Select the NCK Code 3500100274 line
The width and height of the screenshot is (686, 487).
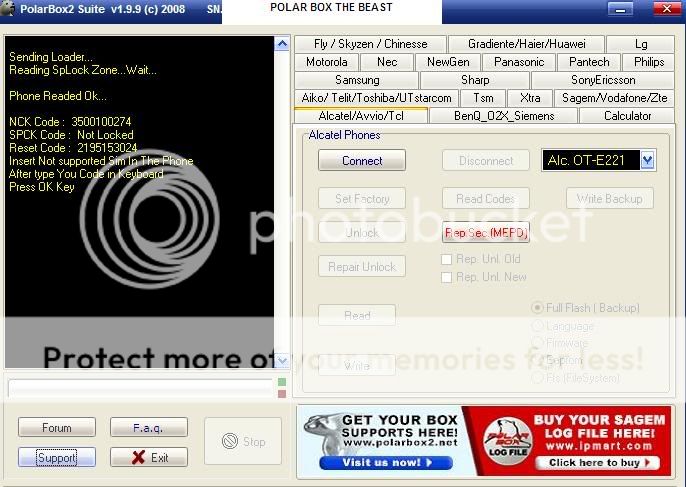(70, 122)
